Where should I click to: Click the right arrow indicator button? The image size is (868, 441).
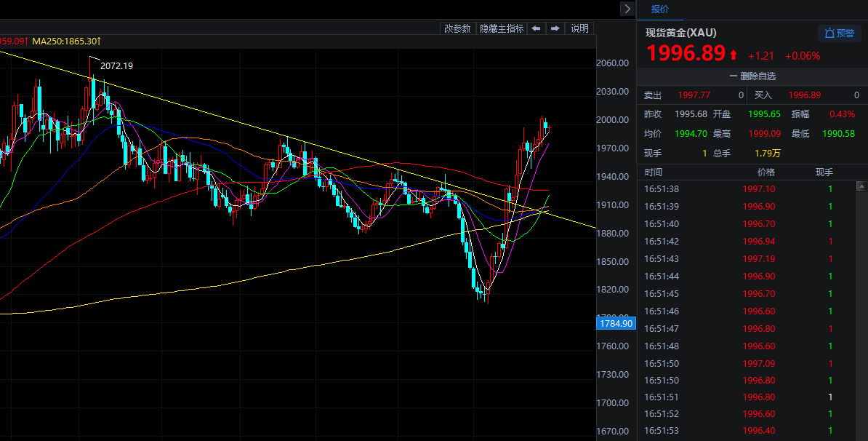(555, 28)
